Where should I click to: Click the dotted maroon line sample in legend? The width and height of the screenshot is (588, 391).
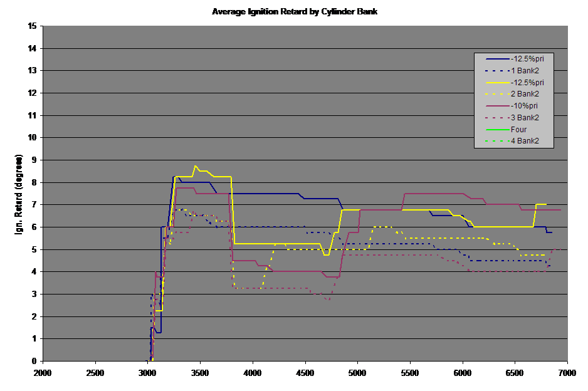[x=497, y=118]
